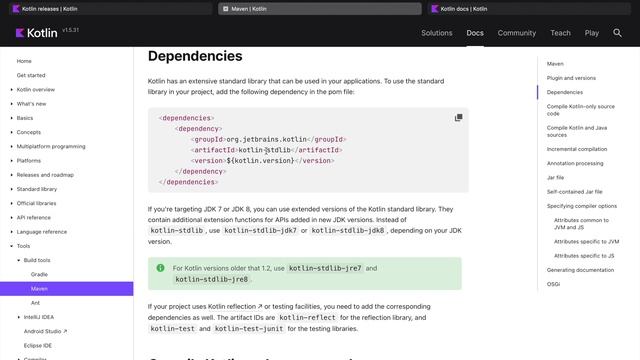
Task: Open Community in top navigation
Action: (517, 33)
